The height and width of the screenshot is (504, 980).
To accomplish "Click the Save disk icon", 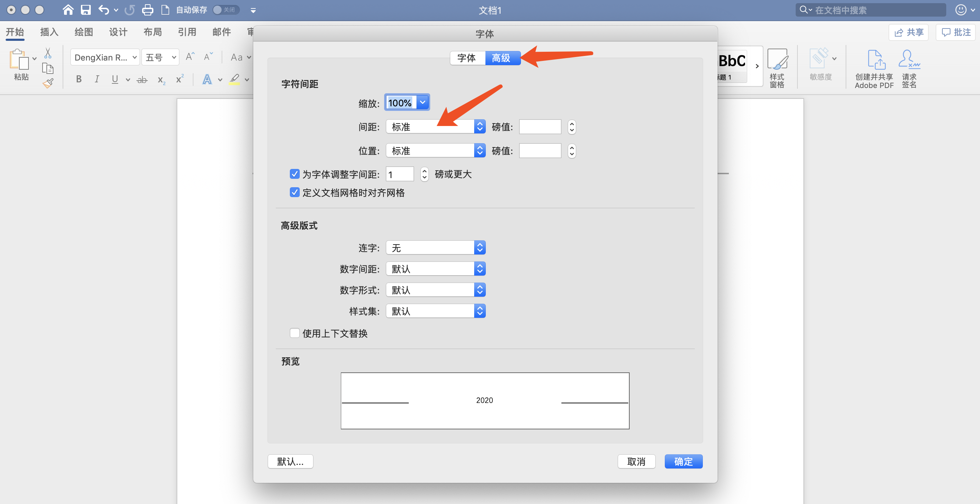I will click(85, 10).
